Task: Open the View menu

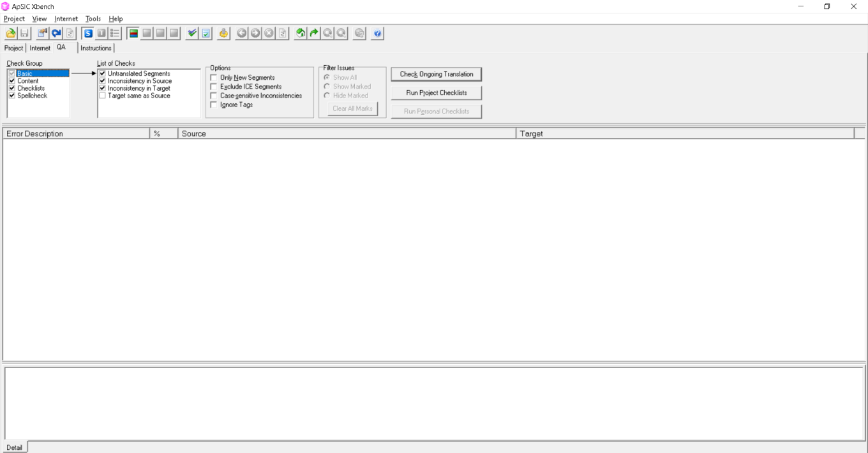Action: pos(40,19)
